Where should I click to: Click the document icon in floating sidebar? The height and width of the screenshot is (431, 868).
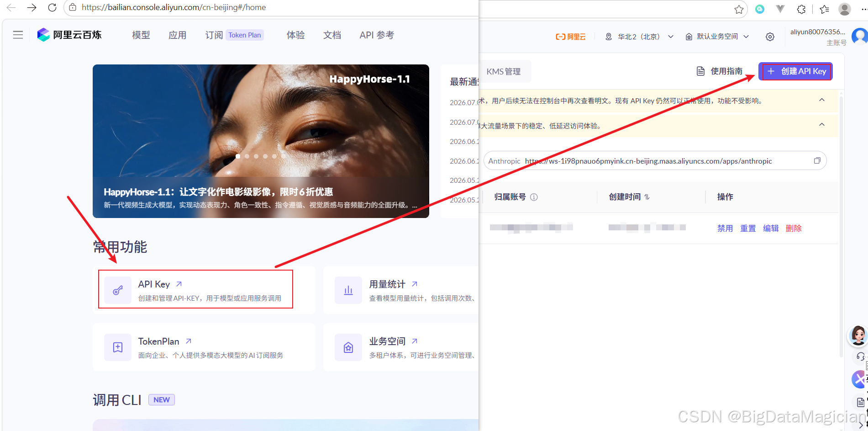coord(861,402)
